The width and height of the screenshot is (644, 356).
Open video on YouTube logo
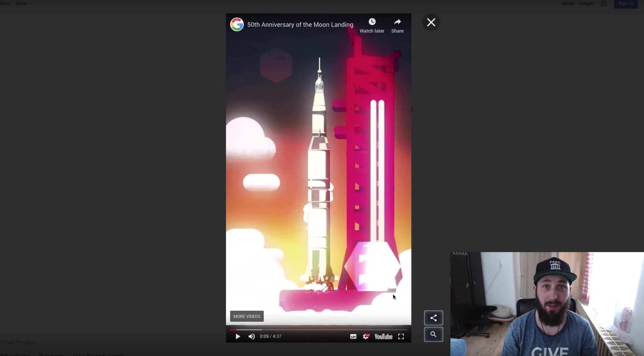click(x=383, y=336)
